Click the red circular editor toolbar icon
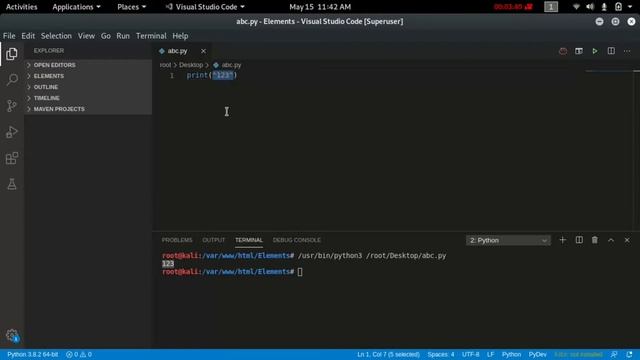Viewport: 640px width, 360px height. 563,51
